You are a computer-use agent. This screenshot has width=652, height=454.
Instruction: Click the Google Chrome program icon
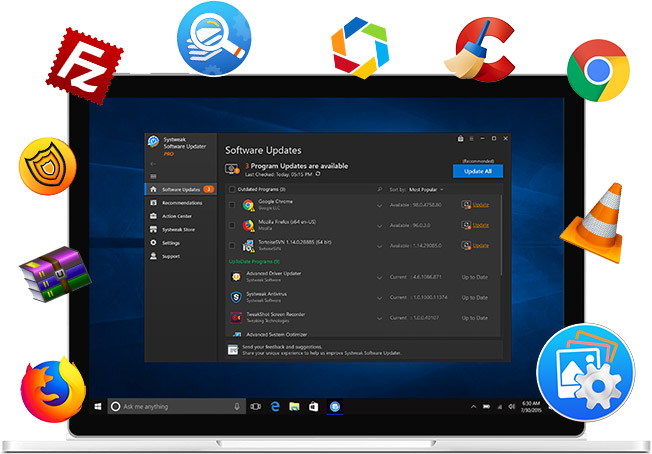[249, 205]
